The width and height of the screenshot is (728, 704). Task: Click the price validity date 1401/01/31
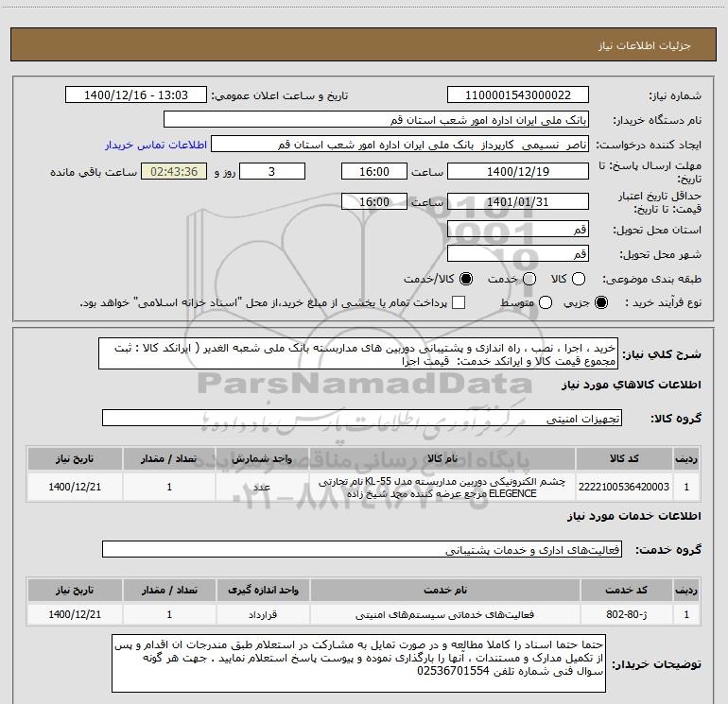click(518, 201)
